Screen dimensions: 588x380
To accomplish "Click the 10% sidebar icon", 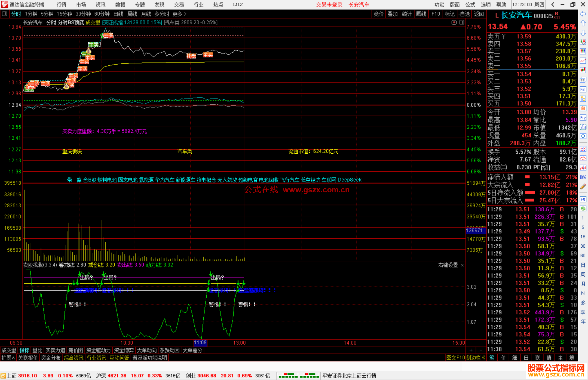I will (x=583, y=177).
